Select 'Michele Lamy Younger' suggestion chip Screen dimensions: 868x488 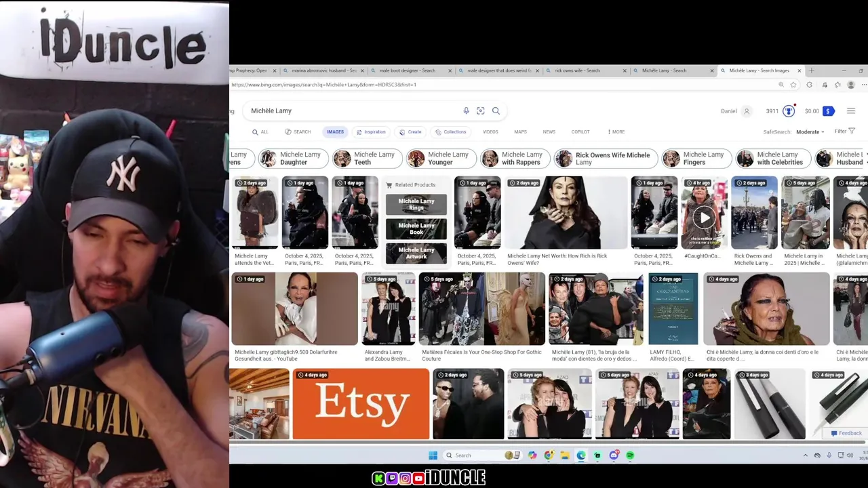click(x=441, y=159)
